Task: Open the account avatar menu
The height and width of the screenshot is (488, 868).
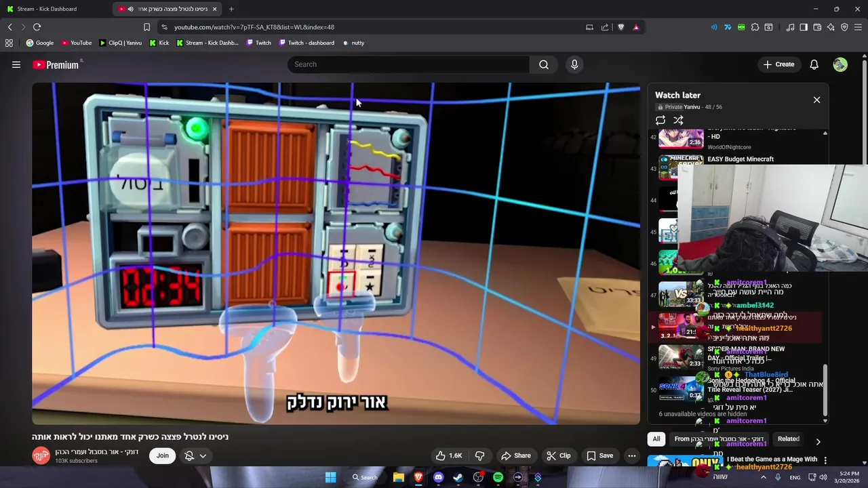Action: pos(840,64)
